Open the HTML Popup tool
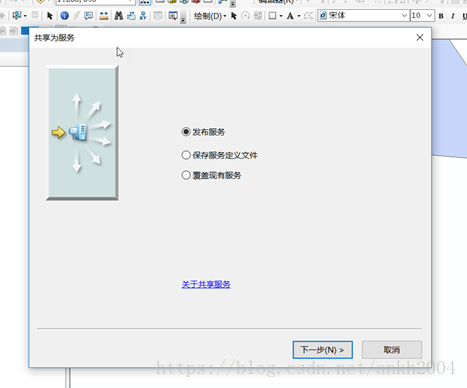Screen dimensions: 467x388 tap(88, 16)
